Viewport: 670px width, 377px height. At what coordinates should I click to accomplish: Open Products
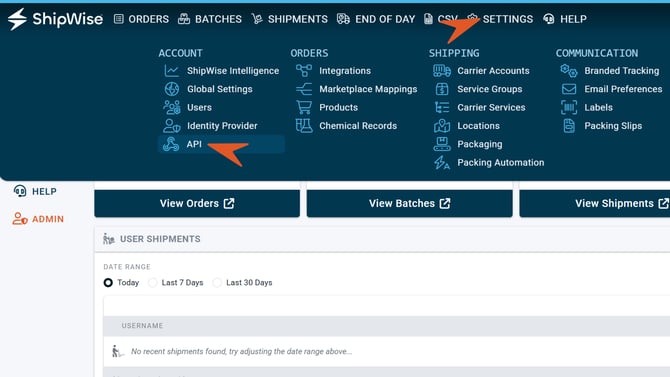[x=338, y=107]
